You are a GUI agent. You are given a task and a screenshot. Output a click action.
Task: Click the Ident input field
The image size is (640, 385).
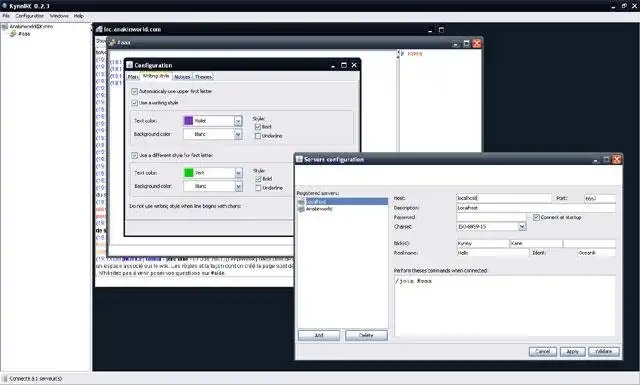pos(596,253)
